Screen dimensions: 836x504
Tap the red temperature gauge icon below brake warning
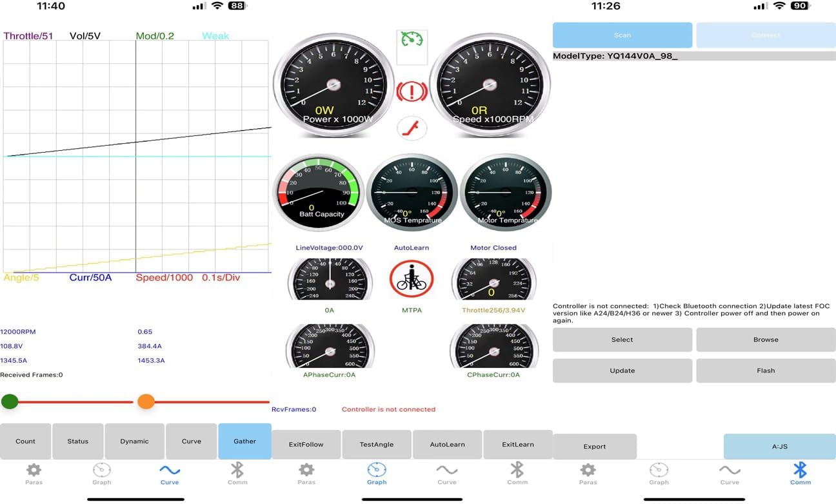412,128
